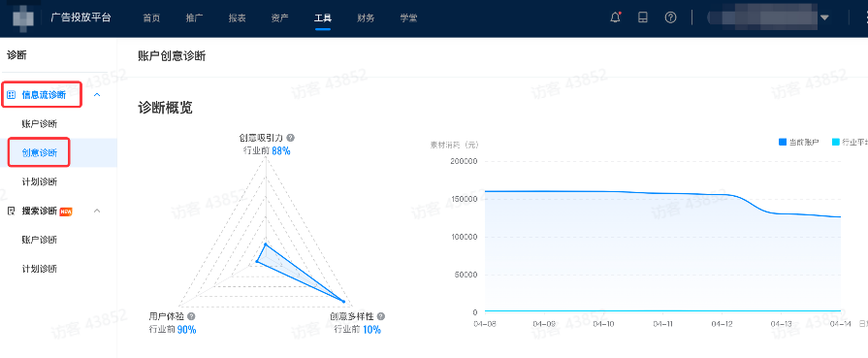This screenshot has height=358, width=868.
Task: Click the 诊断 sidebar header
Action: pos(16,55)
